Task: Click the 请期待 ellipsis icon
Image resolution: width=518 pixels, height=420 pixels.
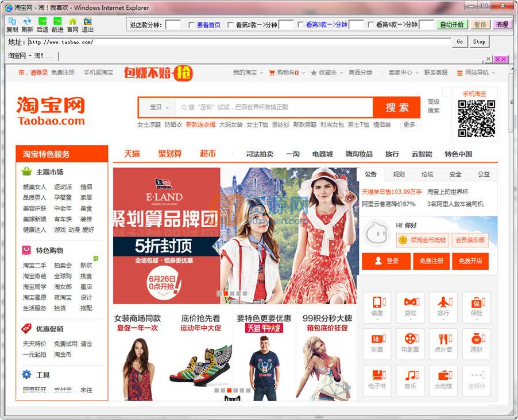Action: click(477, 380)
